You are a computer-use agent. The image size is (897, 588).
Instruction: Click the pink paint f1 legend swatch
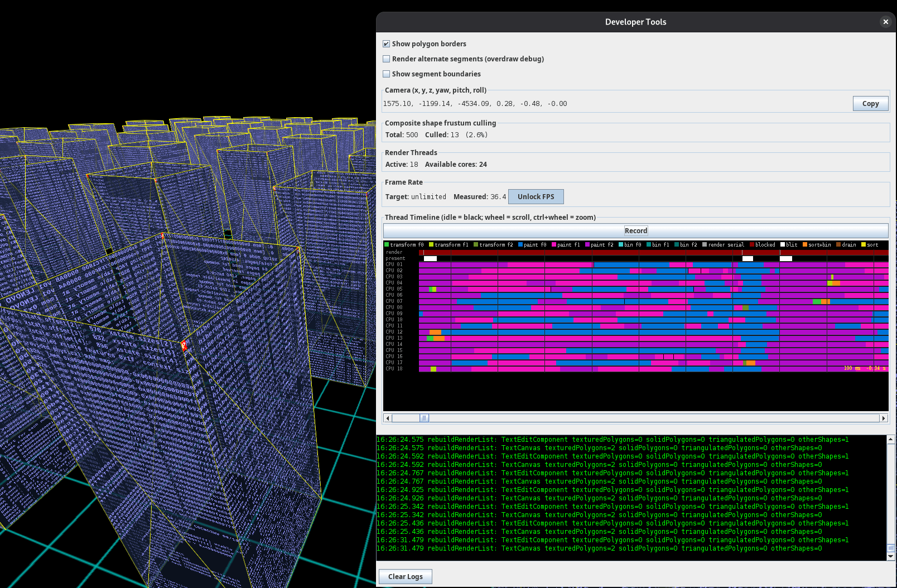click(554, 244)
